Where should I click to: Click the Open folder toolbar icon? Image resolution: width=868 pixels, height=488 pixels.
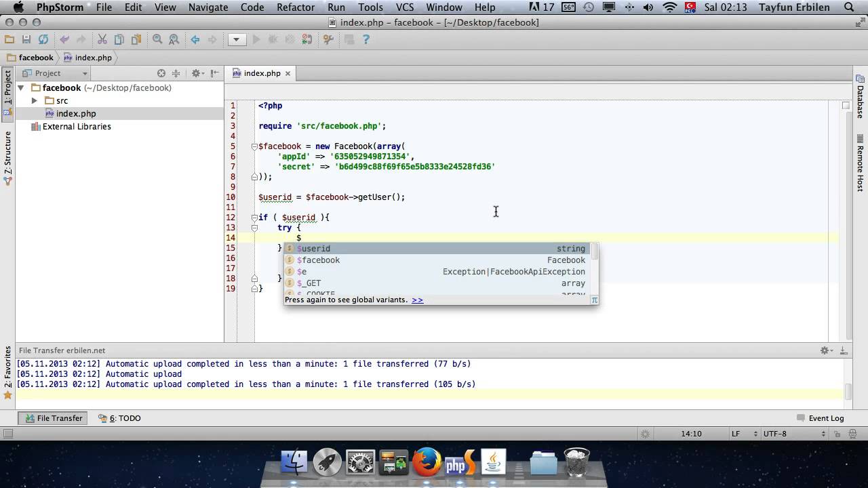pyautogui.click(x=9, y=39)
